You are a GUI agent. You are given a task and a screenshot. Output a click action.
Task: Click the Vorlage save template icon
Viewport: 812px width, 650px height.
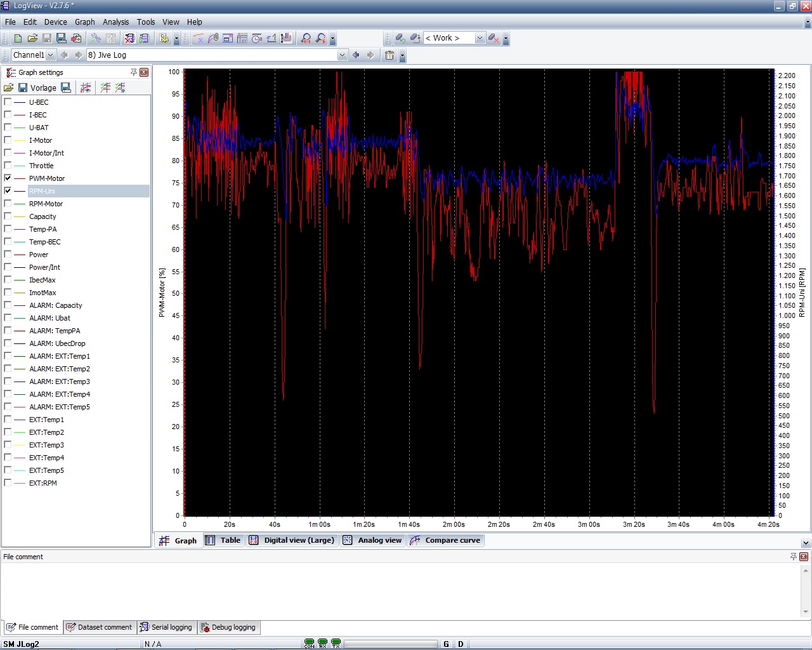[x=23, y=88]
